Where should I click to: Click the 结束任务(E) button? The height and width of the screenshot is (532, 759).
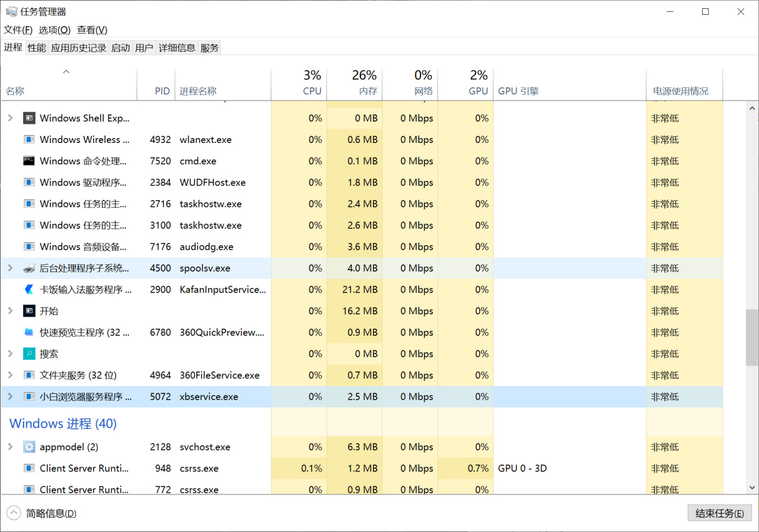pos(720,514)
